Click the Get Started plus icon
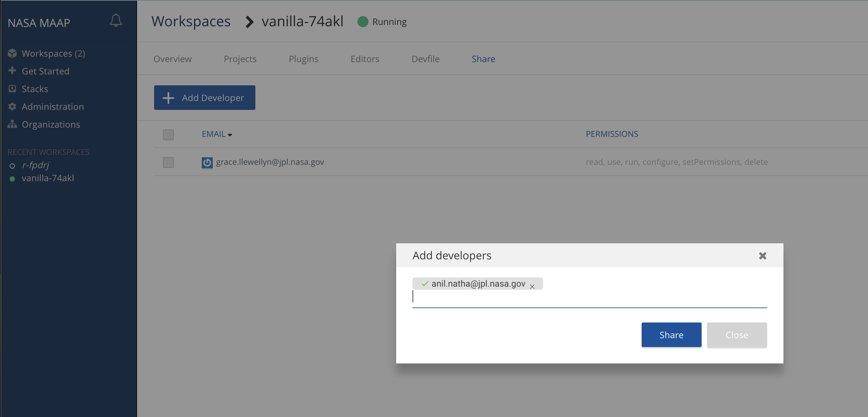Image resolution: width=868 pixels, height=417 pixels. coord(12,71)
